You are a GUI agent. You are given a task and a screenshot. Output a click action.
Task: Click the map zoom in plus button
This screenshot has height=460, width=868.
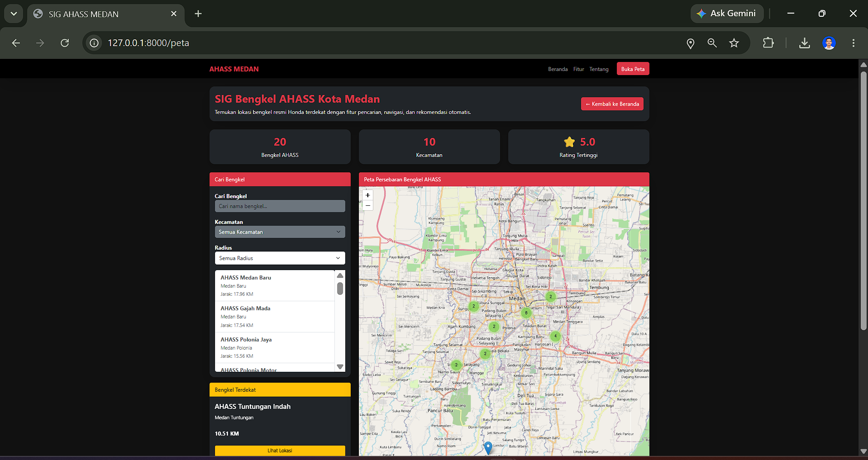pos(368,195)
